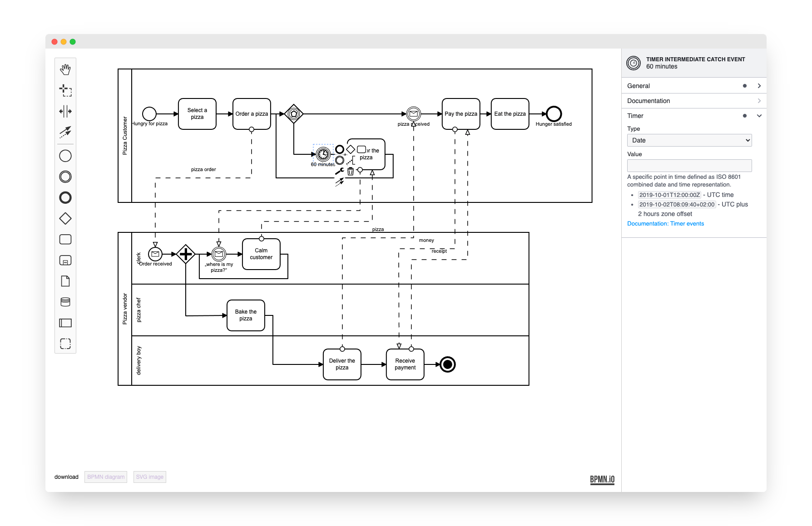The width and height of the screenshot is (812, 526).
Task: Expand the General properties group
Action: (x=694, y=86)
